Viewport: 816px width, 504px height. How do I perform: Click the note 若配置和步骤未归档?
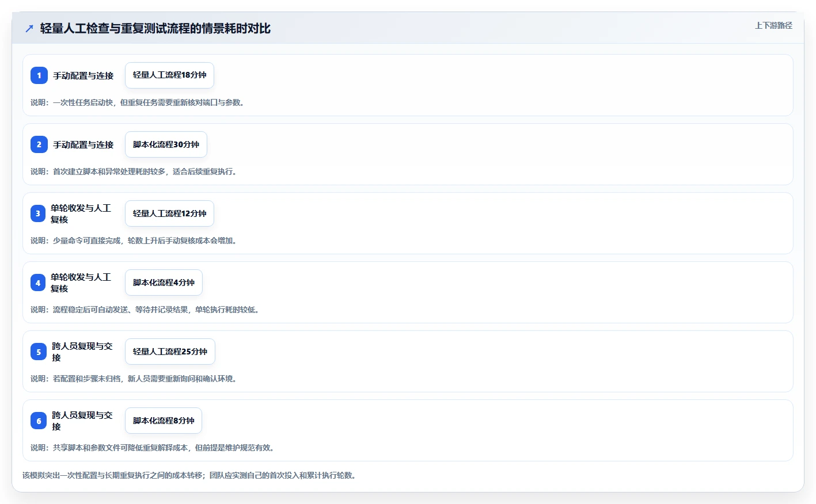click(134, 379)
